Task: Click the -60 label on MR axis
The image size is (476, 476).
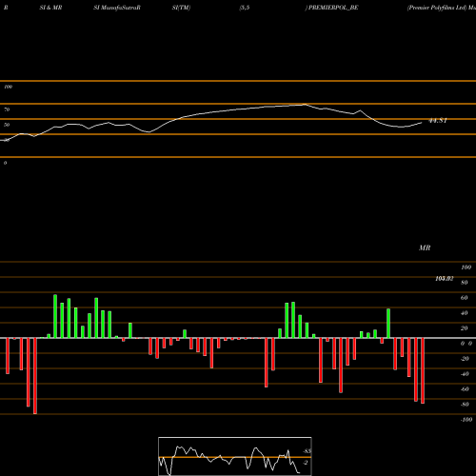Action: tap(465, 389)
